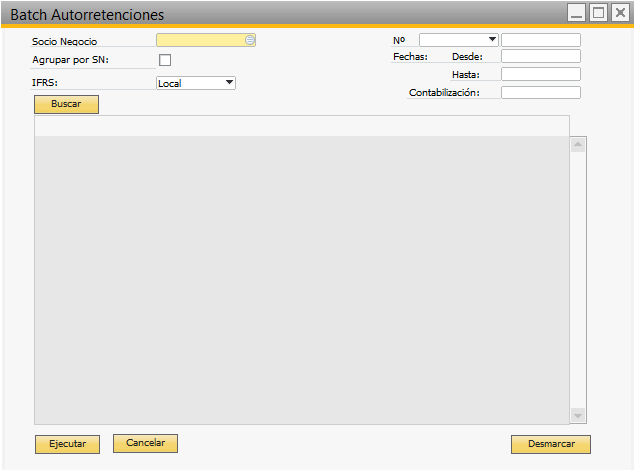
Task: Run the batch with Ejecutar
Action: (x=67, y=444)
